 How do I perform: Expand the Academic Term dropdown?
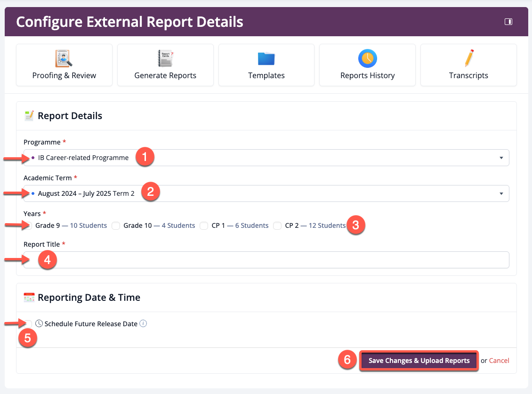pyautogui.click(x=266, y=193)
